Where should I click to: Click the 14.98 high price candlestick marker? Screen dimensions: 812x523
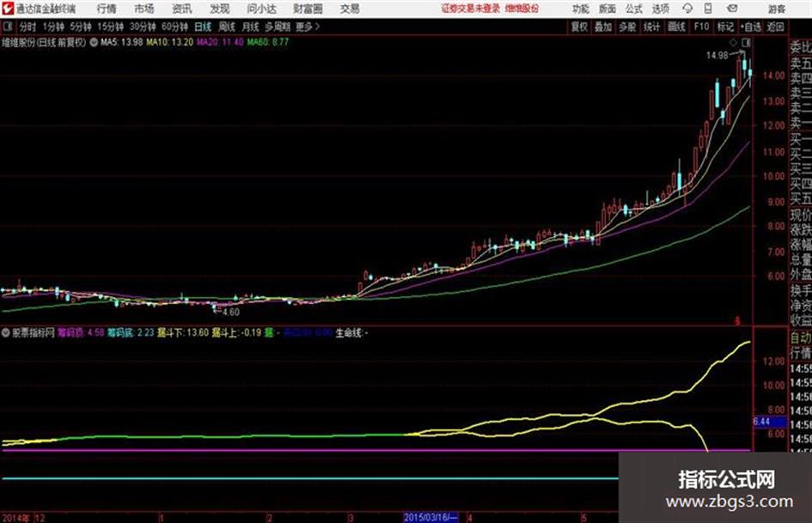717,55
